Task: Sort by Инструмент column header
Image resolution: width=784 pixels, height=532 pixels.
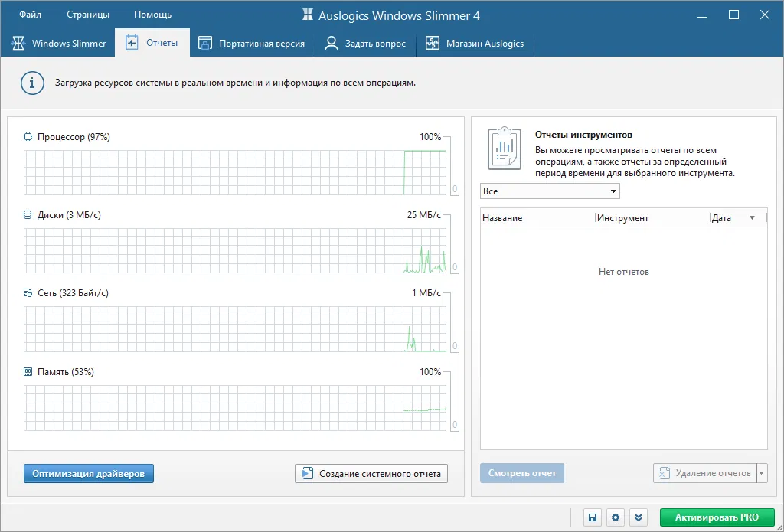Action: coord(652,218)
